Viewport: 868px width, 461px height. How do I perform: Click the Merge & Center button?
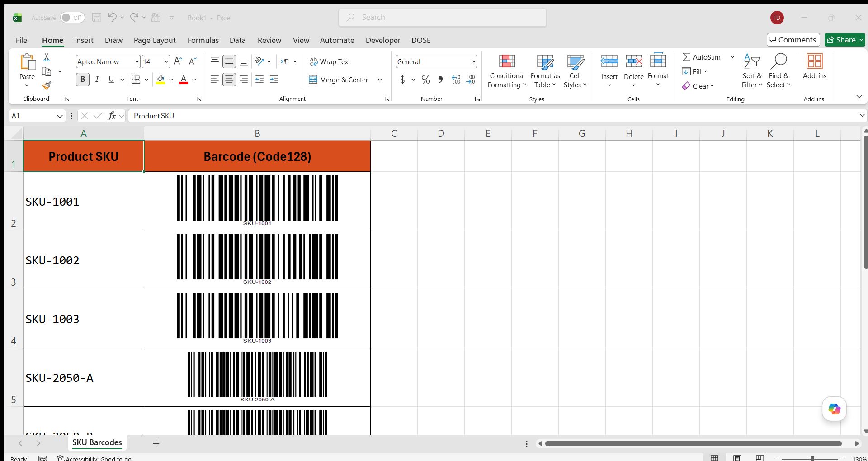[x=339, y=80]
